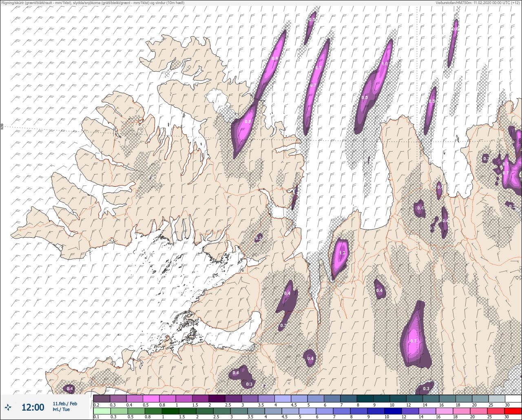Pick bottom-row swatch labelled 3

click(x=239, y=411)
